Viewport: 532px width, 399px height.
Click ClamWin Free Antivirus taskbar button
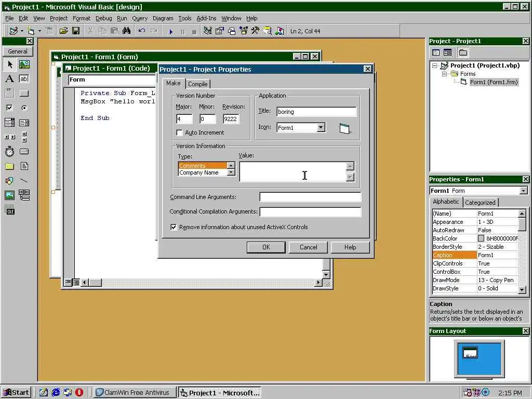[x=135, y=393]
